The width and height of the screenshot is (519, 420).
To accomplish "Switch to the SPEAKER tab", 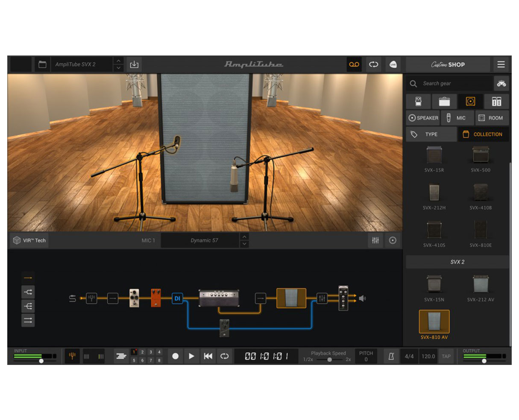I will tap(423, 118).
